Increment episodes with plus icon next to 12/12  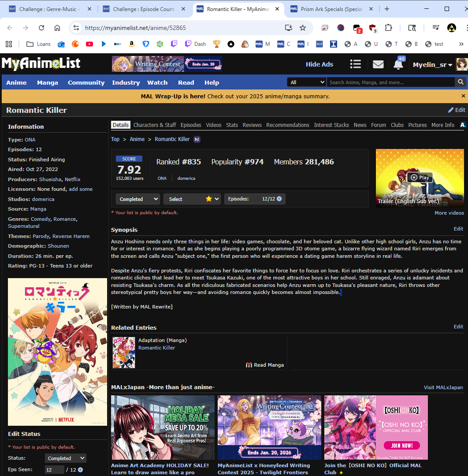coord(279,199)
